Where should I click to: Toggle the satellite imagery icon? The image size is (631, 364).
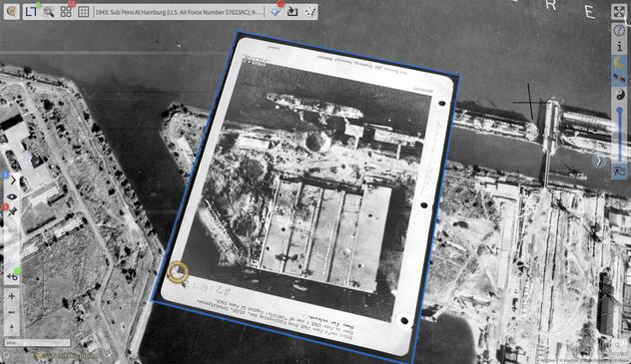pyautogui.click(x=619, y=79)
